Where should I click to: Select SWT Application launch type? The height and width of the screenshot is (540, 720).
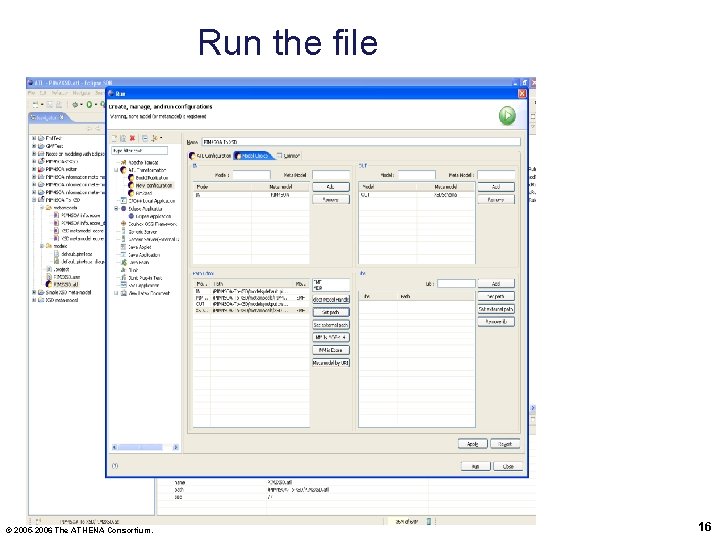coord(140,285)
